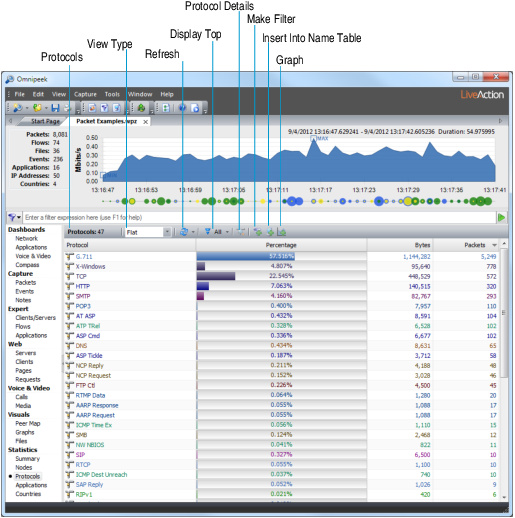Screen dimensions: 515x518
Task: Click the Protocol Details icon
Action: click(x=241, y=232)
